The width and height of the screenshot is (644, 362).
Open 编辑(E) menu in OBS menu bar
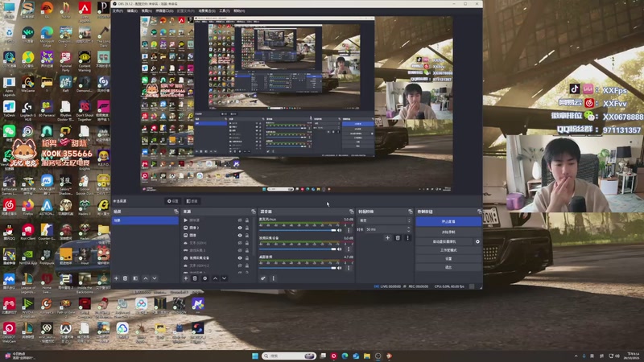[x=132, y=10]
